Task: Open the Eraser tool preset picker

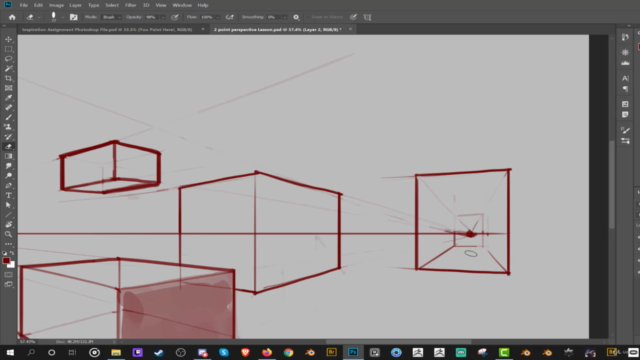Action: [32, 17]
